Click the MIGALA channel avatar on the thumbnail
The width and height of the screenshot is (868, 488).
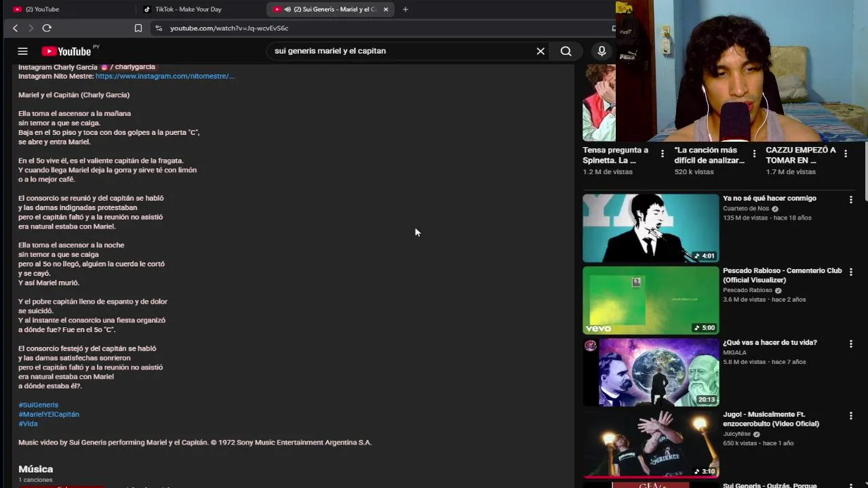click(591, 346)
